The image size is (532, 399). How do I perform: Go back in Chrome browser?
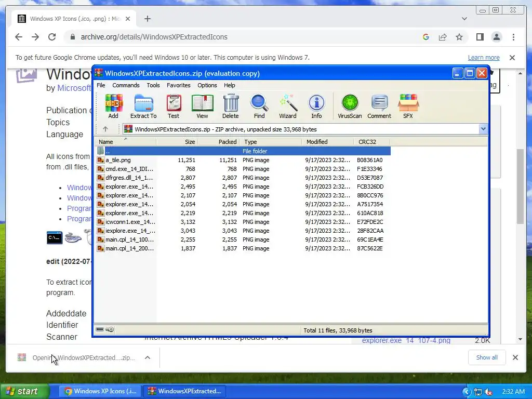click(x=19, y=37)
